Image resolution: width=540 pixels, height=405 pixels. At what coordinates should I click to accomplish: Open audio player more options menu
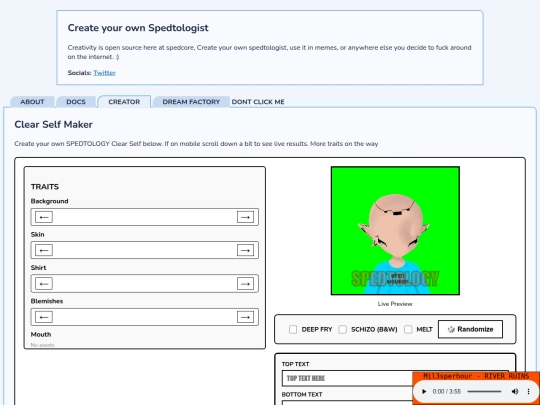pos(528,392)
